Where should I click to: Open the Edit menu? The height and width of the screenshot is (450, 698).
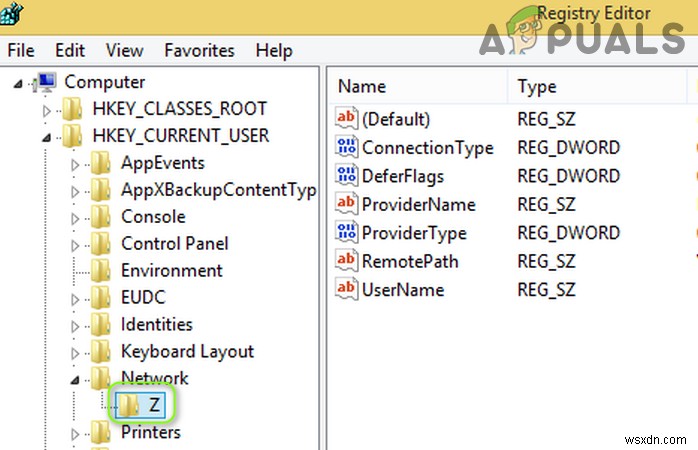coord(70,50)
